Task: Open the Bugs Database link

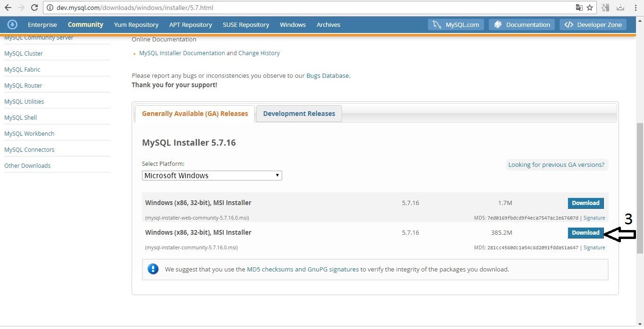Action: (327, 75)
